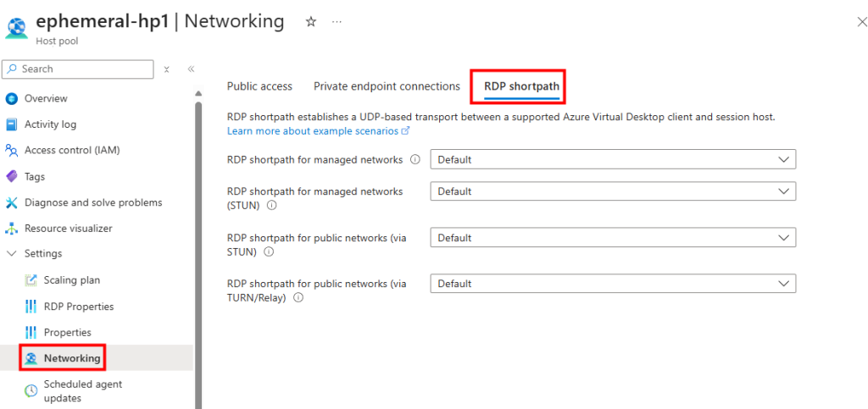Click the Networking icon in the sidebar
The width and height of the screenshot is (868, 409).
[x=31, y=358]
